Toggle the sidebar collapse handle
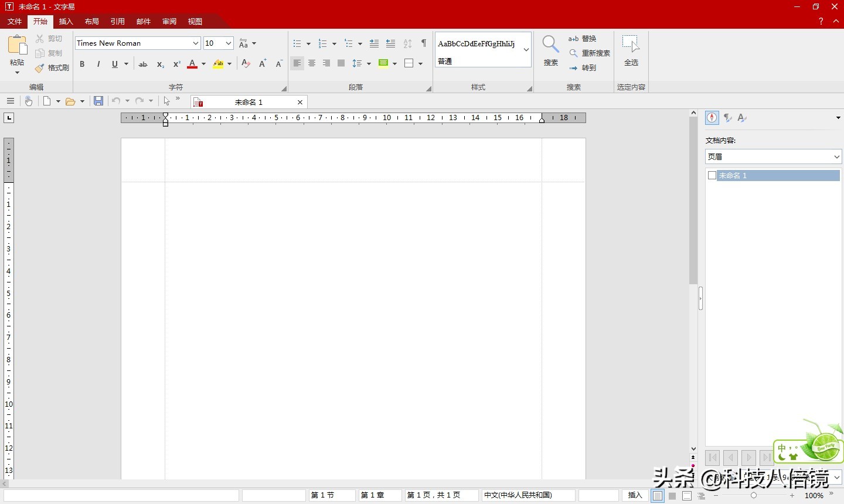844x504 pixels. click(700, 298)
